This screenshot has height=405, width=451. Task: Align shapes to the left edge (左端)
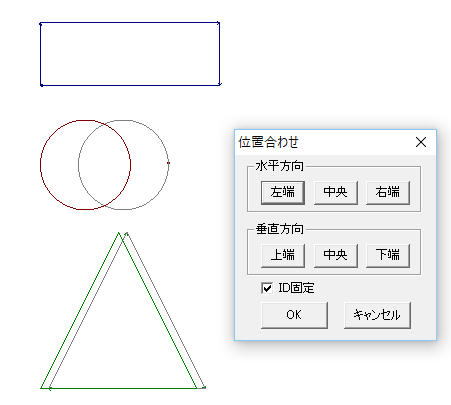click(x=283, y=193)
